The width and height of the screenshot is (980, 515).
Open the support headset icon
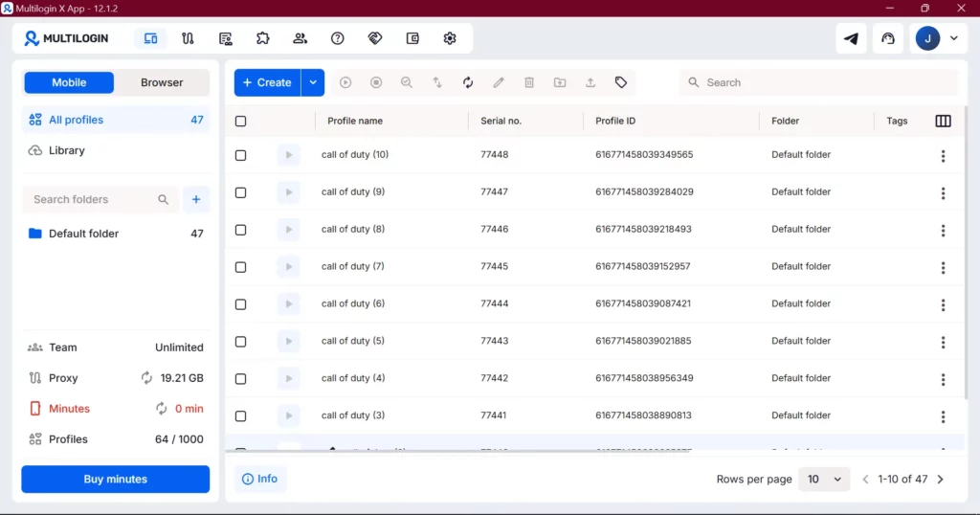click(888, 38)
